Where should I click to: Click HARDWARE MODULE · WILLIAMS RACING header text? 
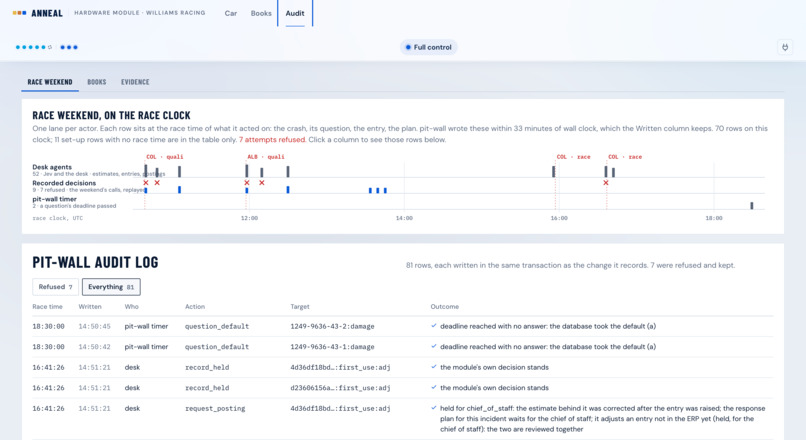pyautogui.click(x=140, y=13)
